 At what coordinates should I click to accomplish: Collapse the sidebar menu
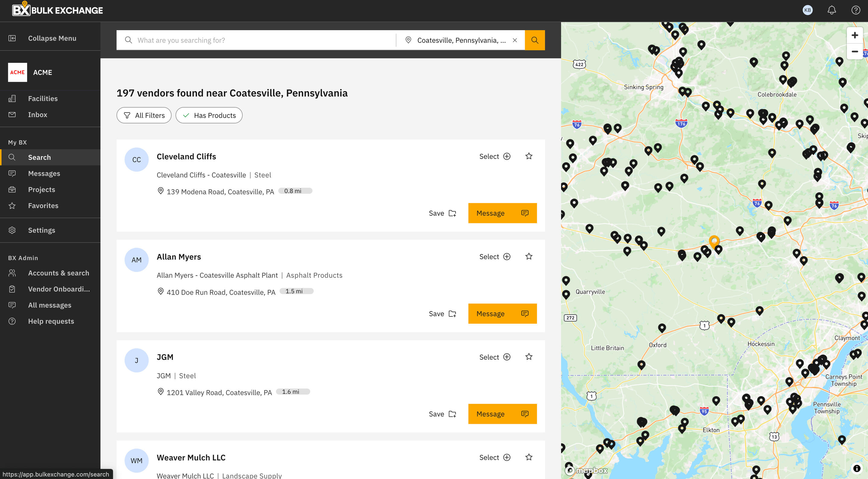click(50, 38)
